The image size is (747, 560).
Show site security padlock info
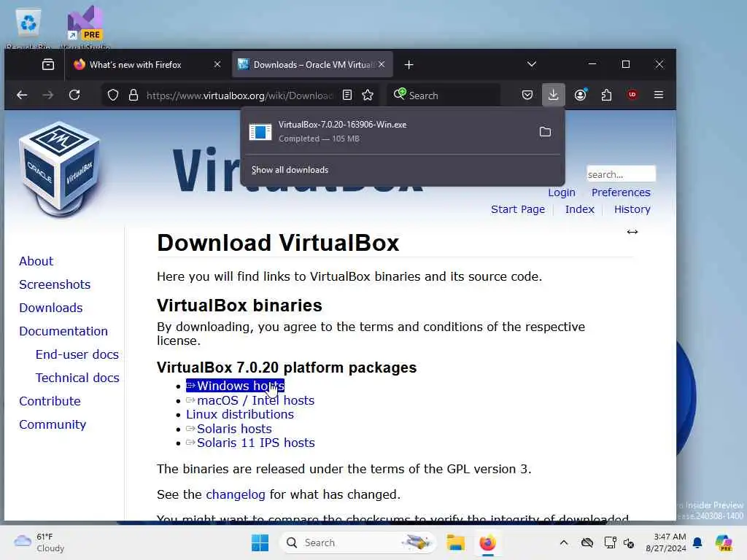[x=133, y=96]
